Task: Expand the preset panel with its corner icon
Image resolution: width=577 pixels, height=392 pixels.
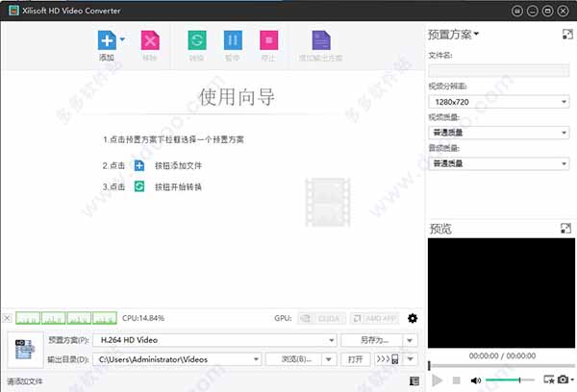Action: click(x=567, y=35)
